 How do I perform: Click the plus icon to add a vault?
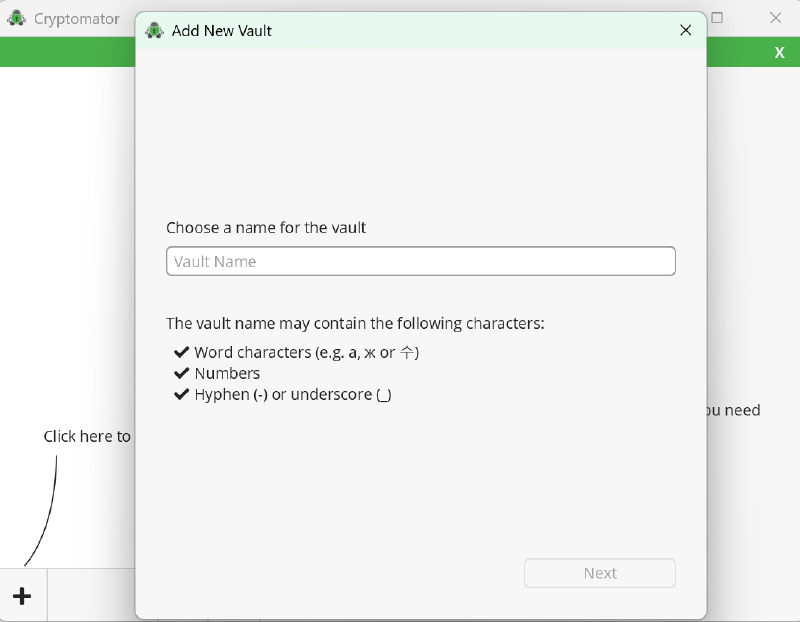(22, 597)
